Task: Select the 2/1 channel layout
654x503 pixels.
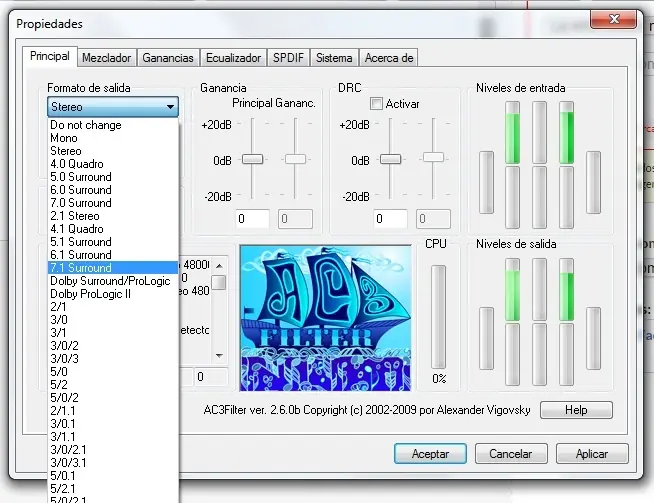Action: [x=113, y=307]
